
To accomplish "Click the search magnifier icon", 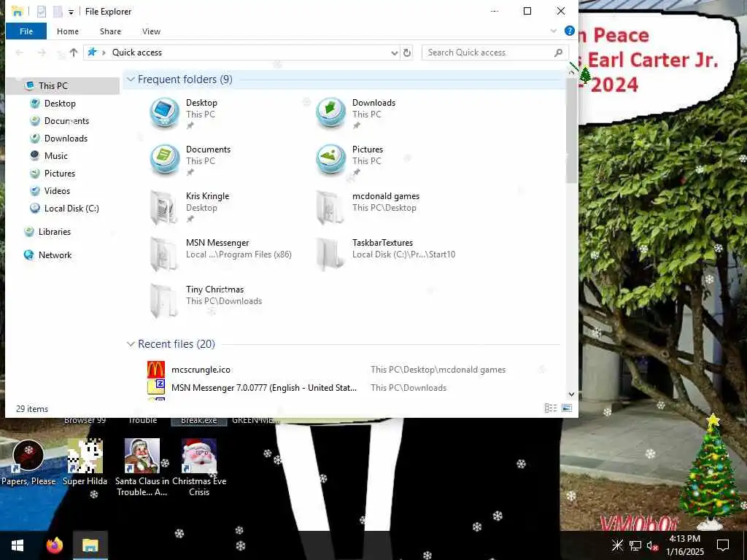I will [x=558, y=52].
